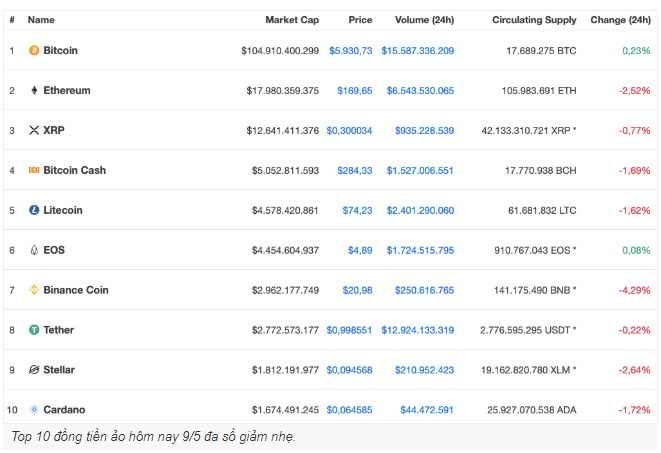The image size is (661, 453).
Task: Sort by Circulating Supply column header
Action: coord(534,20)
